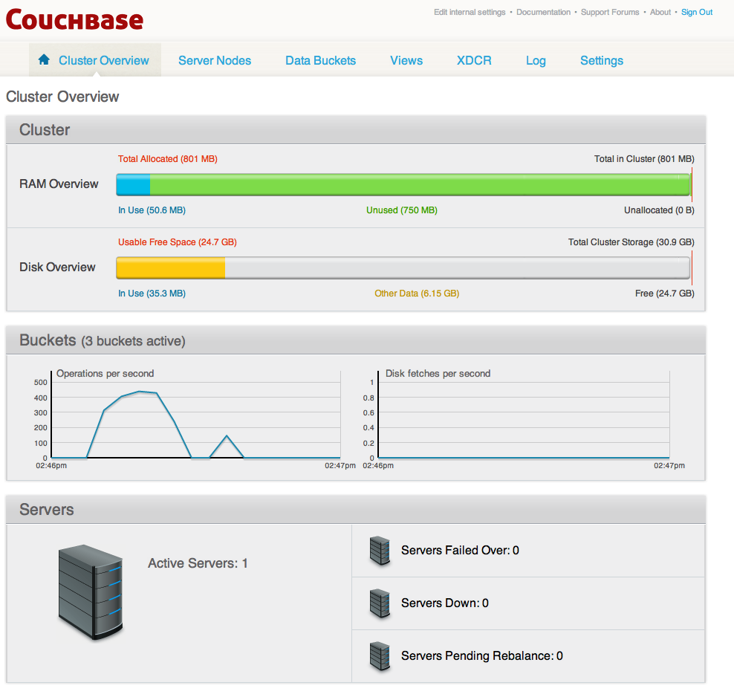Open the Settings tab
The width and height of the screenshot is (734, 700).
click(x=602, y=60)
